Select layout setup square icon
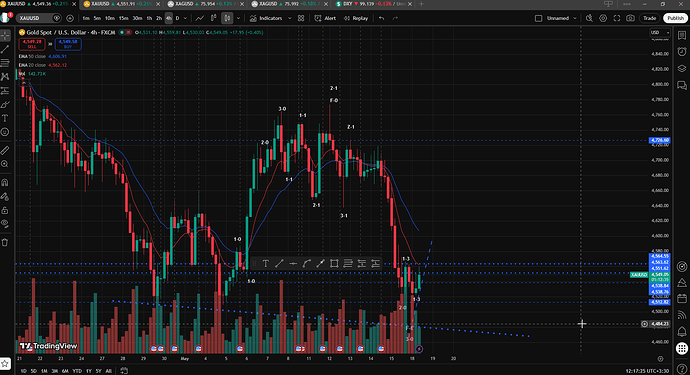Screen dimensions: 690x375 pyautogui.click(x=538, y=18)
